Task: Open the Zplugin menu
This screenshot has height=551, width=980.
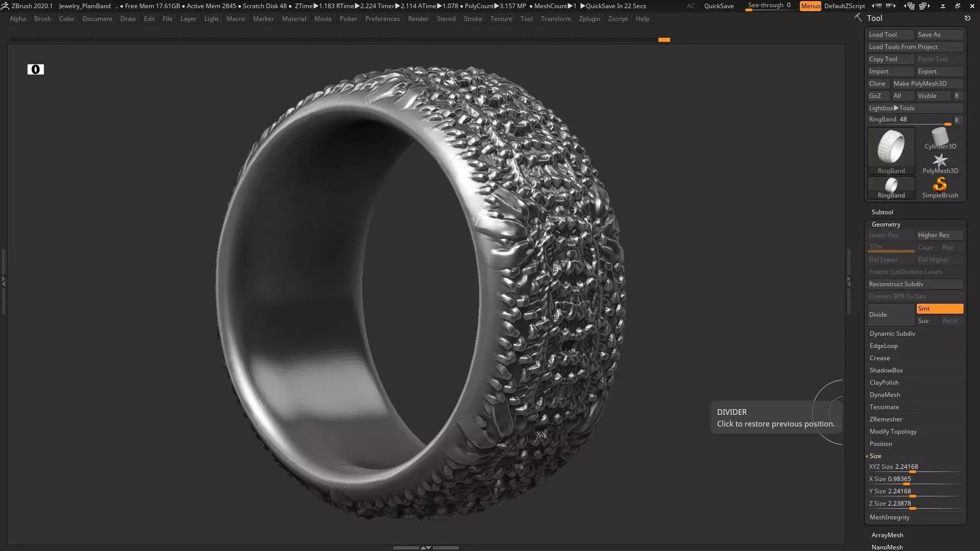Action: (589, 19)
